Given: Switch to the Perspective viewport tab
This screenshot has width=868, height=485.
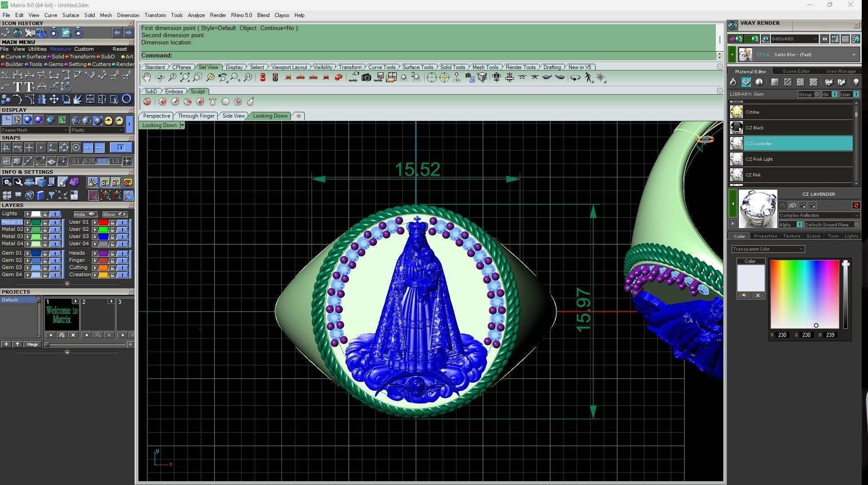Looking at the screenshot, I should [x=156, y=116].
